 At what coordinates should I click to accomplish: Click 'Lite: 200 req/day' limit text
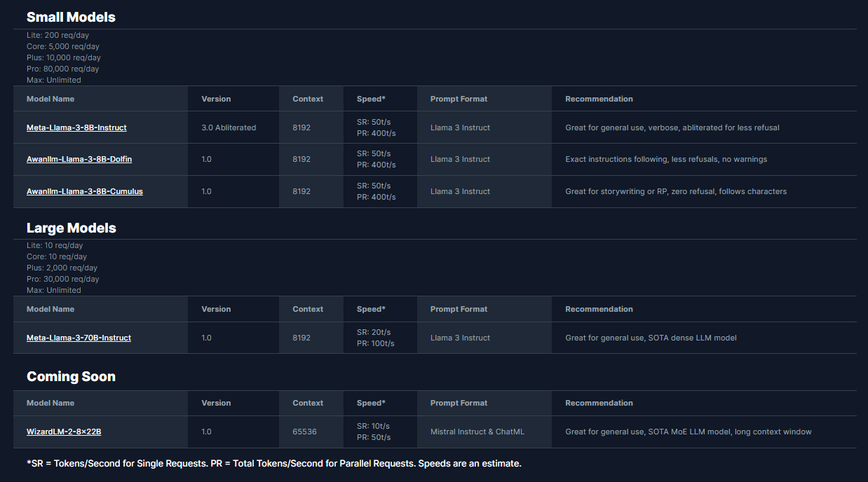click(x=57, y=35)
